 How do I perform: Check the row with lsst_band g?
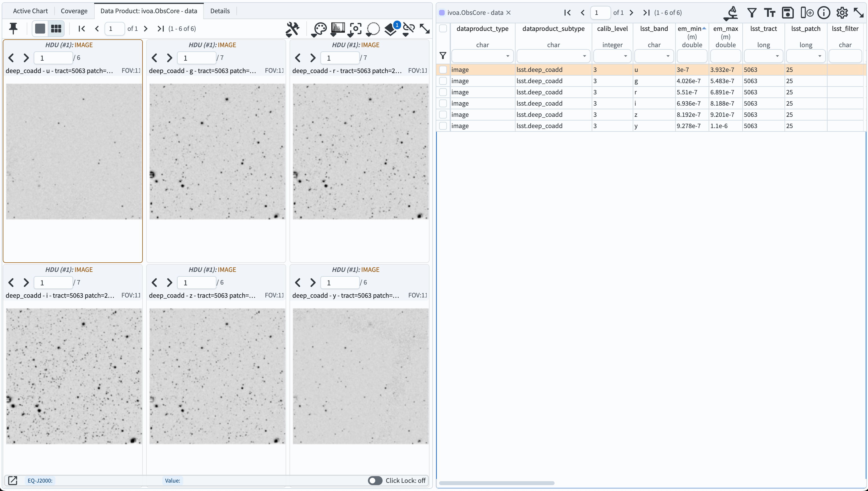[x=443, y=81]
